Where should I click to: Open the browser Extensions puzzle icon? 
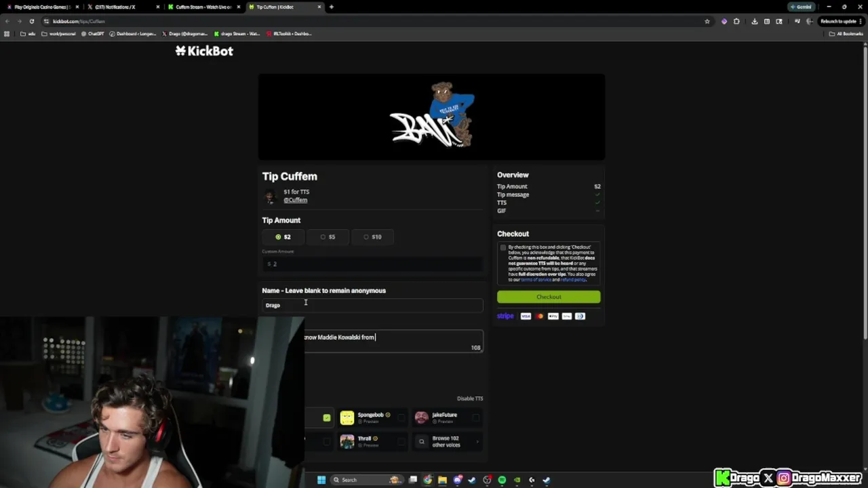coord(736,21)
